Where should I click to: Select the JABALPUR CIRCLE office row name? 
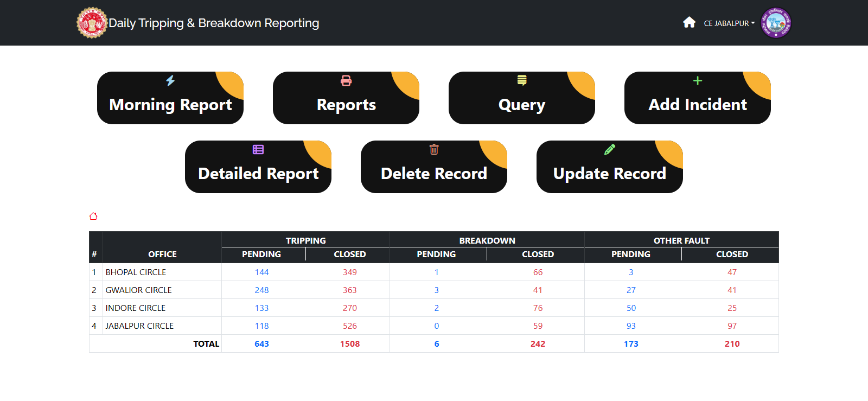pos(139,326)
